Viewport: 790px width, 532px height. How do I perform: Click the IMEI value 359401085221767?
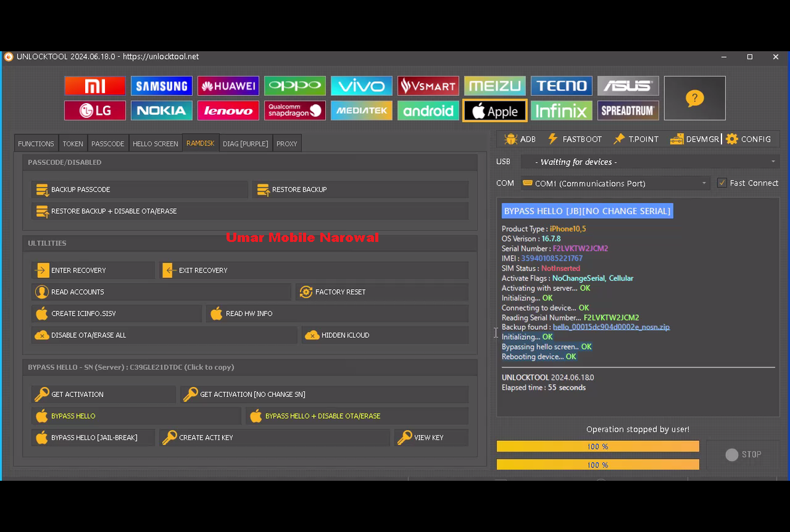552,259
